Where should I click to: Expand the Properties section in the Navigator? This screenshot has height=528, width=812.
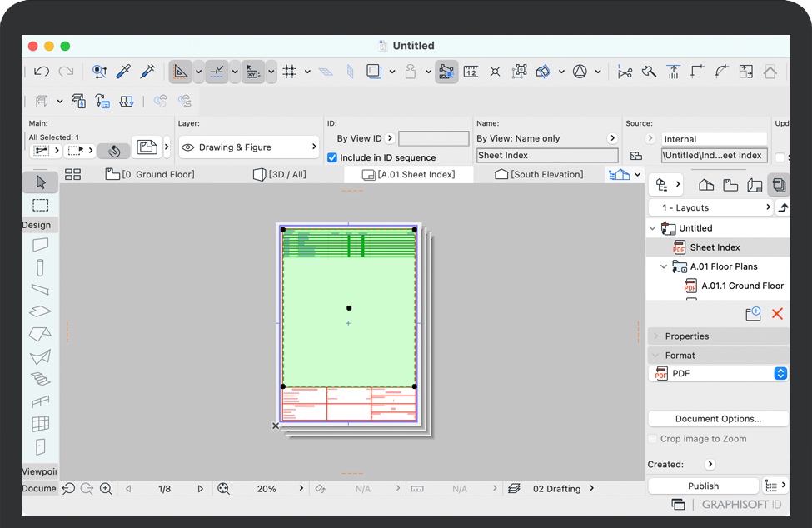655,336
